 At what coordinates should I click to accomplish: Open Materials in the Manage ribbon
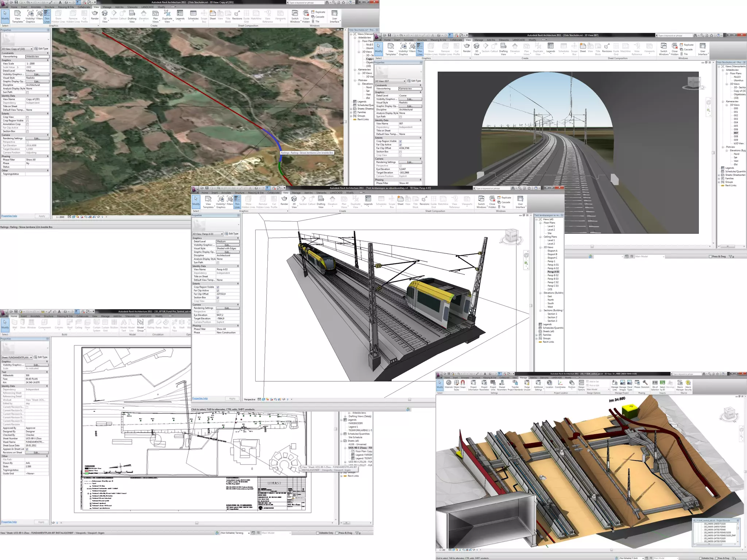coord(449,384)
